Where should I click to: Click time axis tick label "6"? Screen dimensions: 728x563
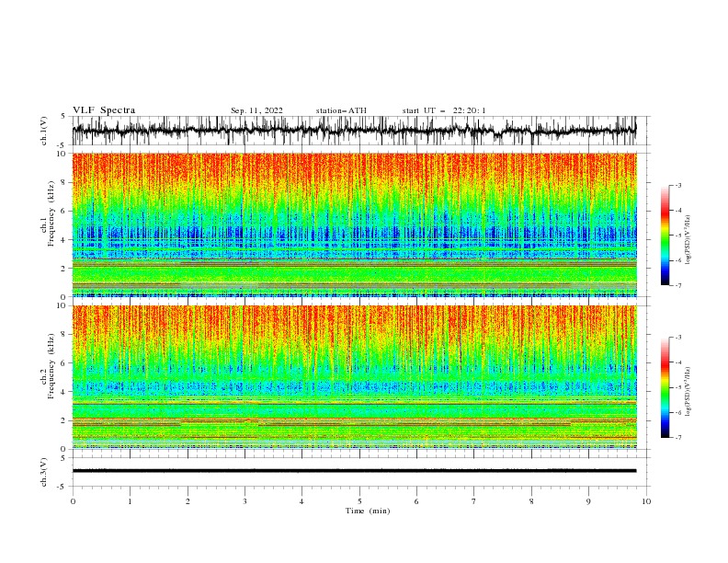click(416, 501)
